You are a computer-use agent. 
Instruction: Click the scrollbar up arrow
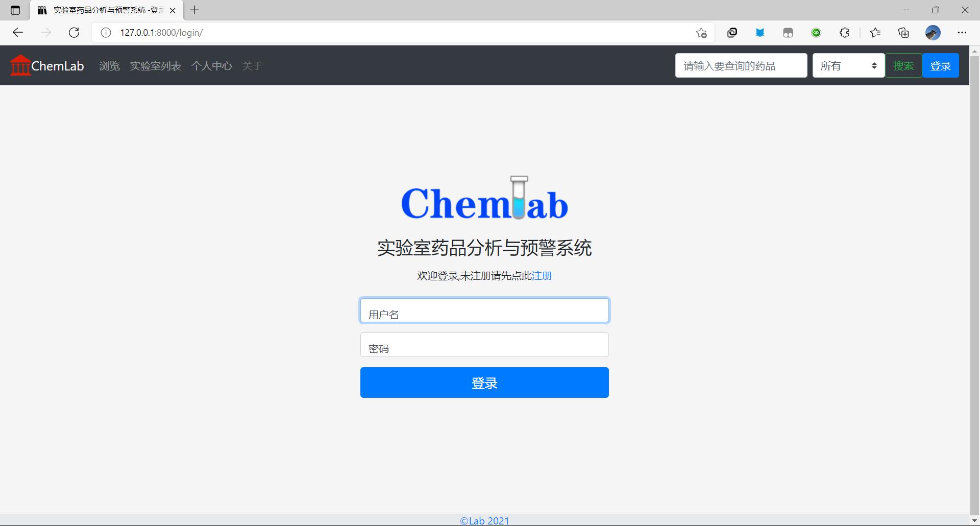point(974,51)
